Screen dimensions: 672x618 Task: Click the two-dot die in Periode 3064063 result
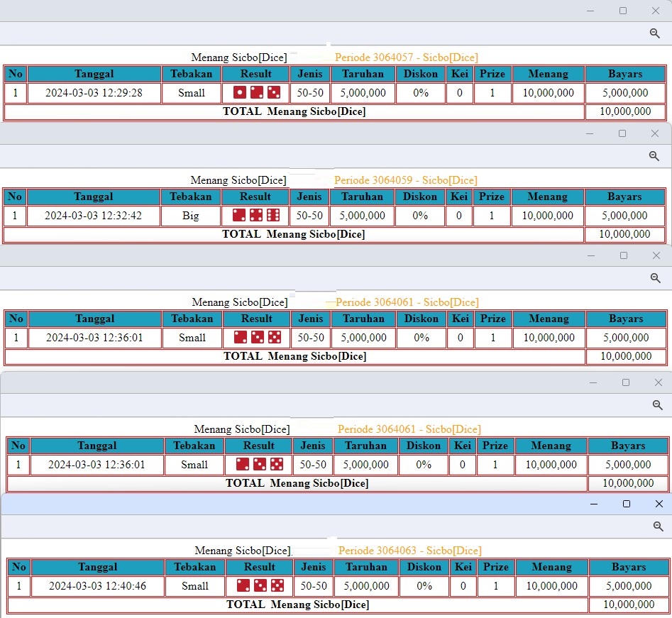243,585
